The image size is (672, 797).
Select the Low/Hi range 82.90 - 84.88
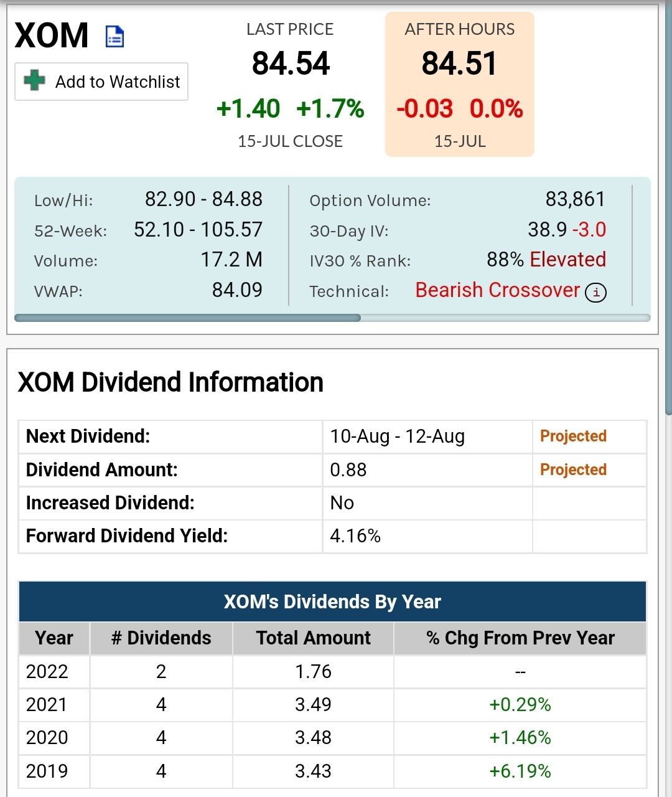click(x=203, y=199)
